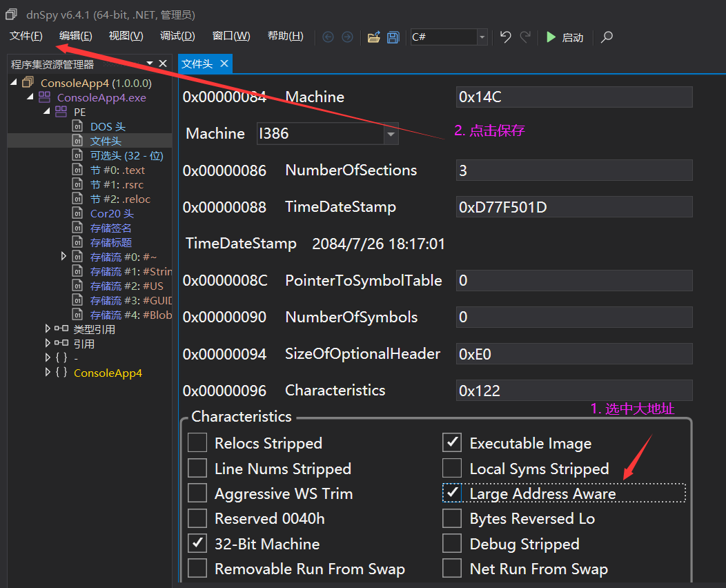Enable the Relocs Stripped checkbox
The image size is (726, 588).
click(197, 443)
